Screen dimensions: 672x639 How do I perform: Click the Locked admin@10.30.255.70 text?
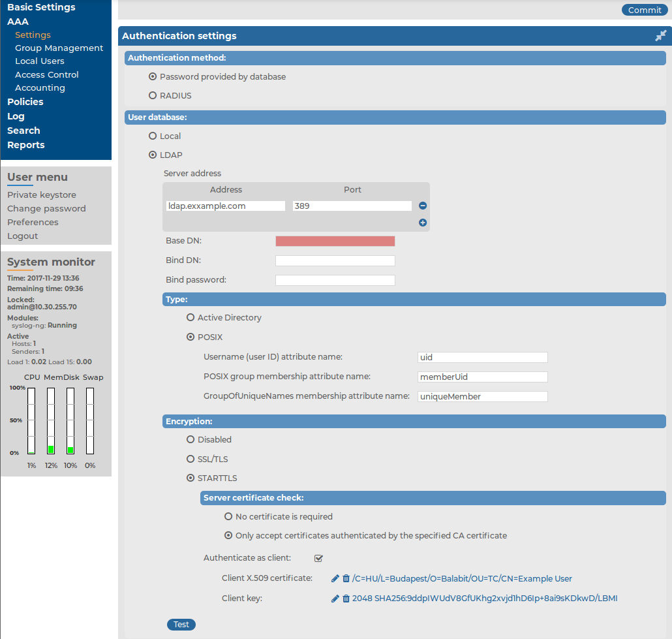click(x=42, y=304)
